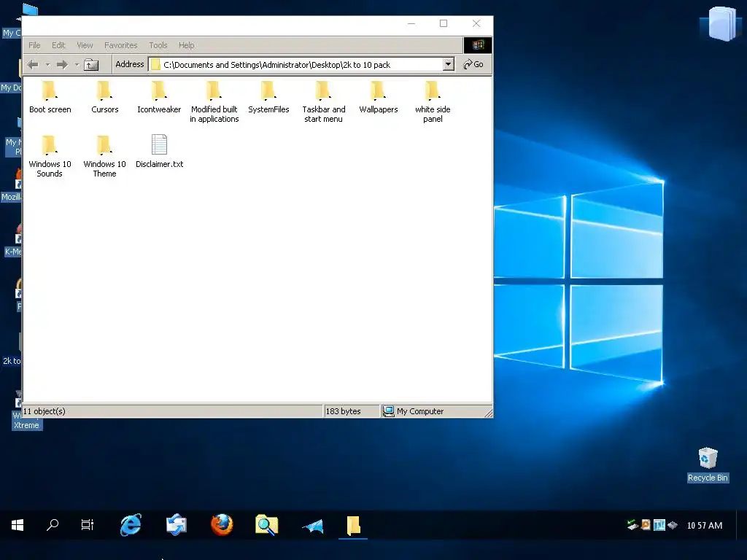Open the Favorites menu
747x560 pixels.
coord(120,45)
